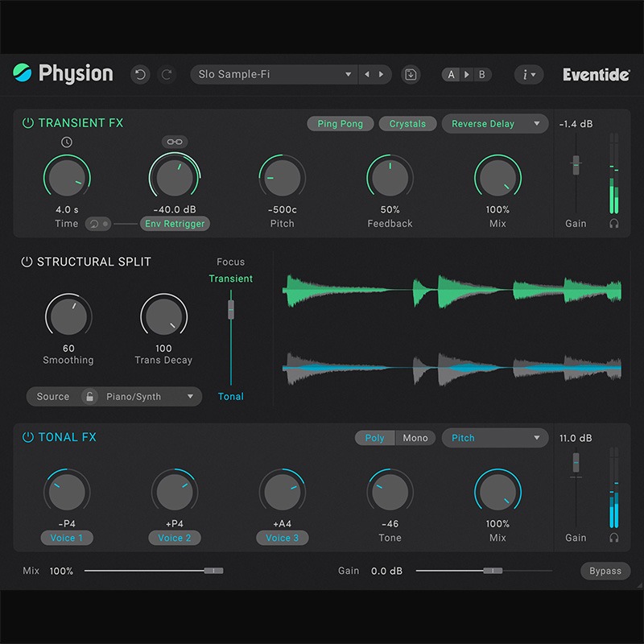The width and height of the screenshot is (644, 644).
Task: Click the blue tonal waveform display
Action: point(452,368)
